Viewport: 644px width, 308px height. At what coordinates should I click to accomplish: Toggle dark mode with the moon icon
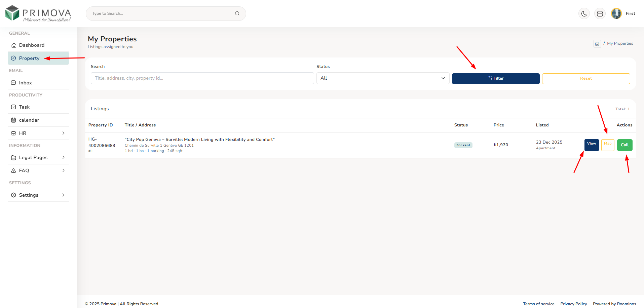pyautogui.click(x=584, y=14)
